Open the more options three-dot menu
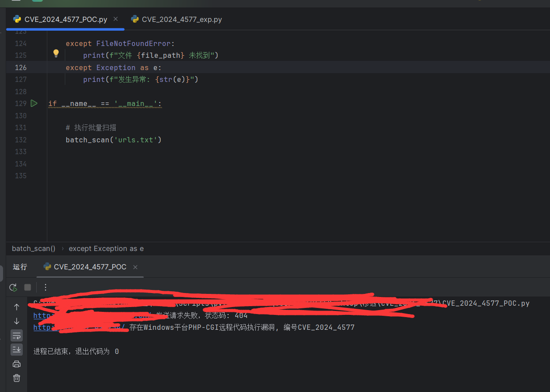Image resolution: width=550 pixels, height=392 pixels. [x=46, y=287]
